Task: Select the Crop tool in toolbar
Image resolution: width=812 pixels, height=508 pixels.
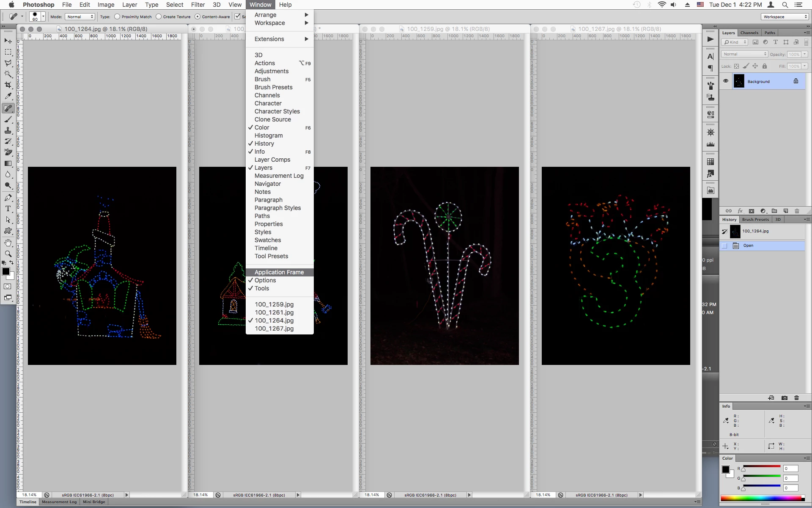Action: click(8, 85)
